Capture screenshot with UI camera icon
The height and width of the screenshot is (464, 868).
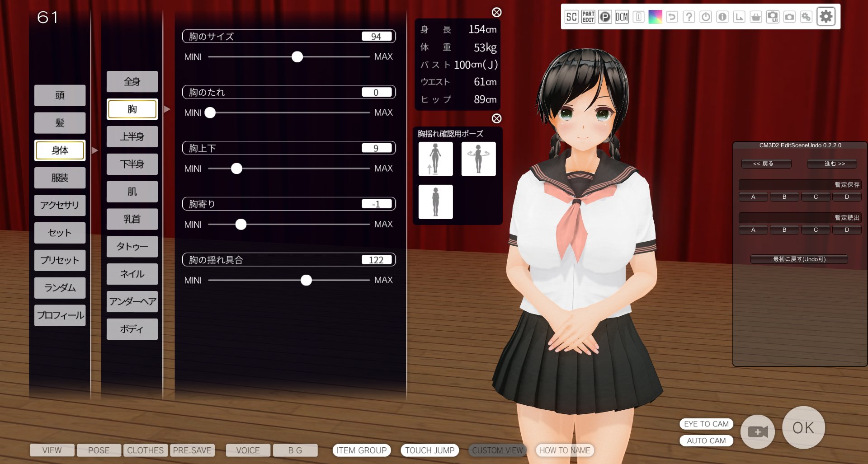pos(773,17)
